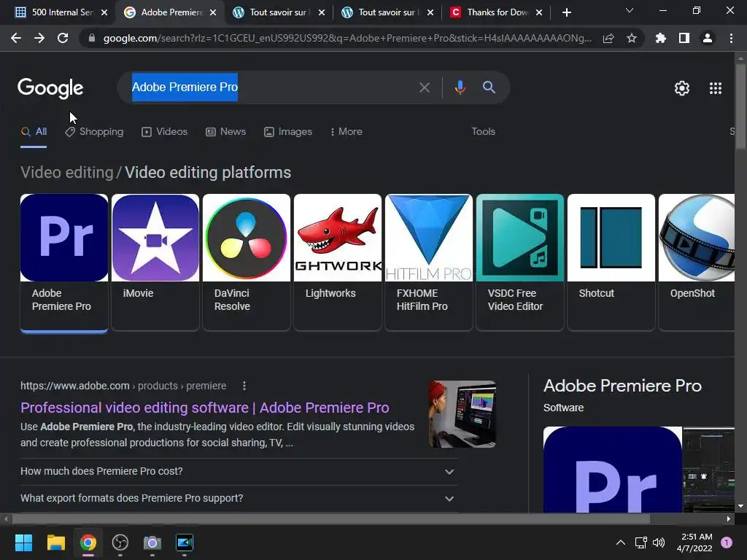Open Google quick settings gear
The image size is (747, 560).
[682, 88]
